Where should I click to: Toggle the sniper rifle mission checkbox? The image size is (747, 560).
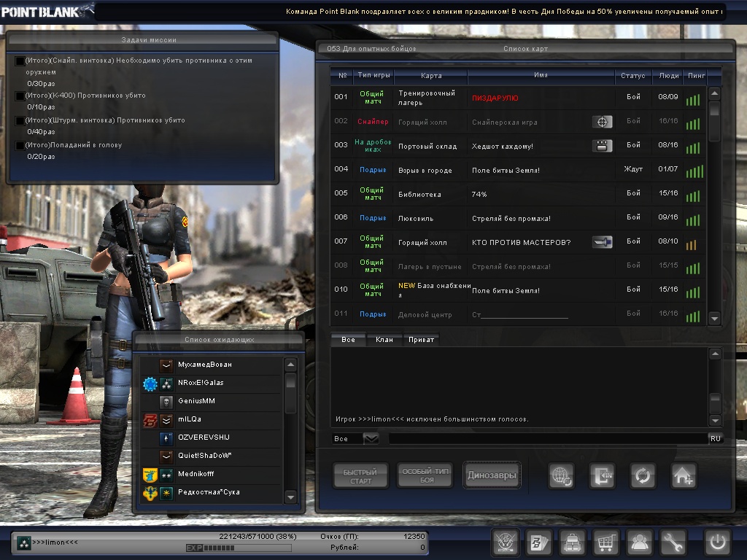[x=20, y=61]
